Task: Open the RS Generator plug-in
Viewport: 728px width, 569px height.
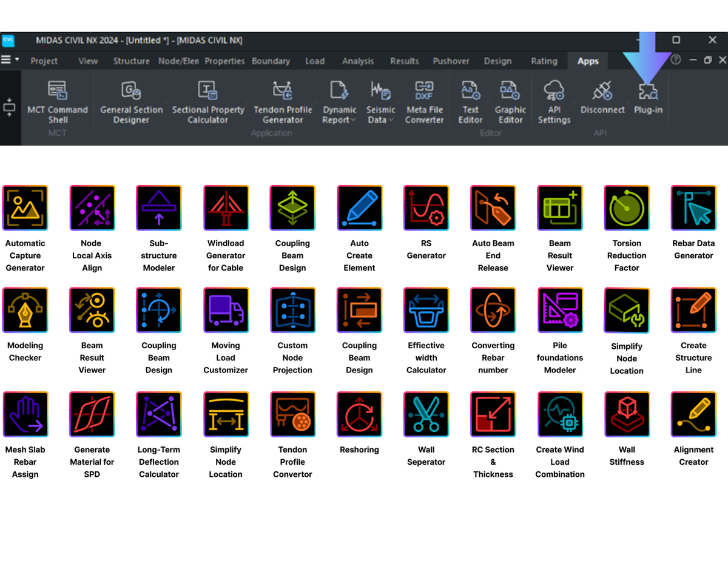Action: [426, 208]
